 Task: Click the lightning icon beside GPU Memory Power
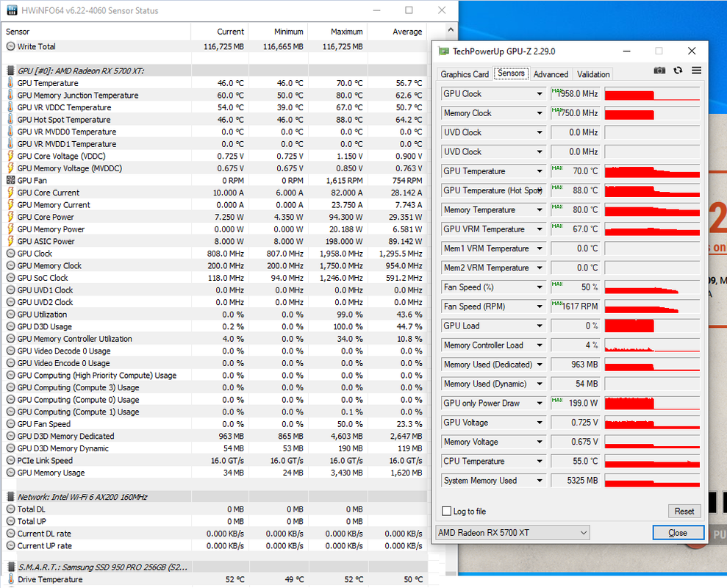click(10, 229)
